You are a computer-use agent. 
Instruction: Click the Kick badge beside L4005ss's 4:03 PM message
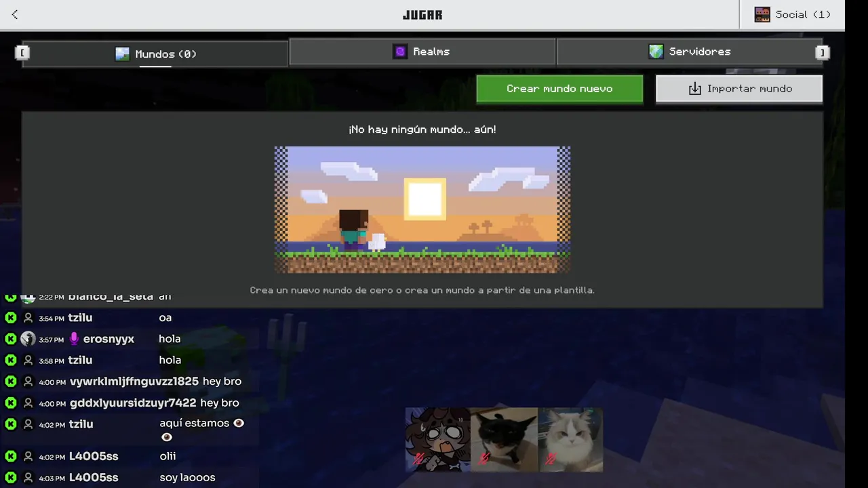coord(11,477)
